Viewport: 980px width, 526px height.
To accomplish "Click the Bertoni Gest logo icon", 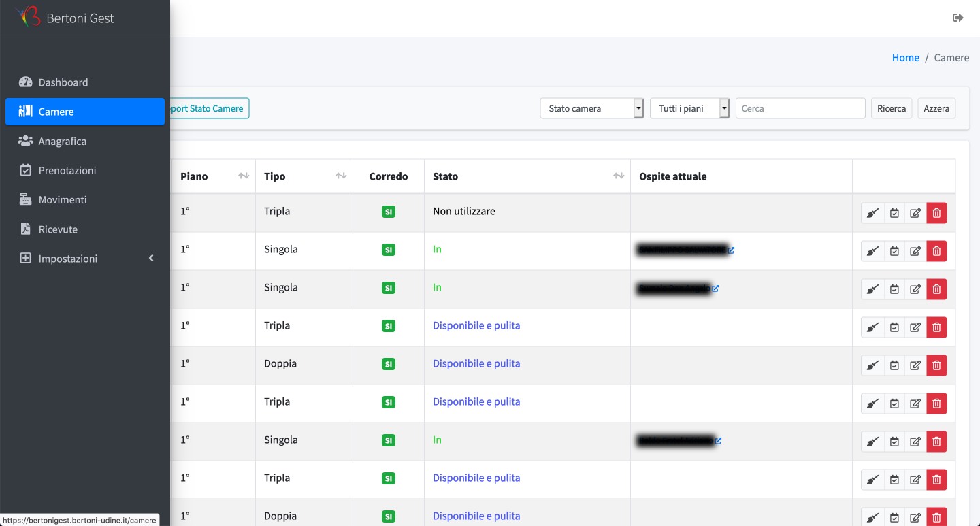I will coord(28,16).
